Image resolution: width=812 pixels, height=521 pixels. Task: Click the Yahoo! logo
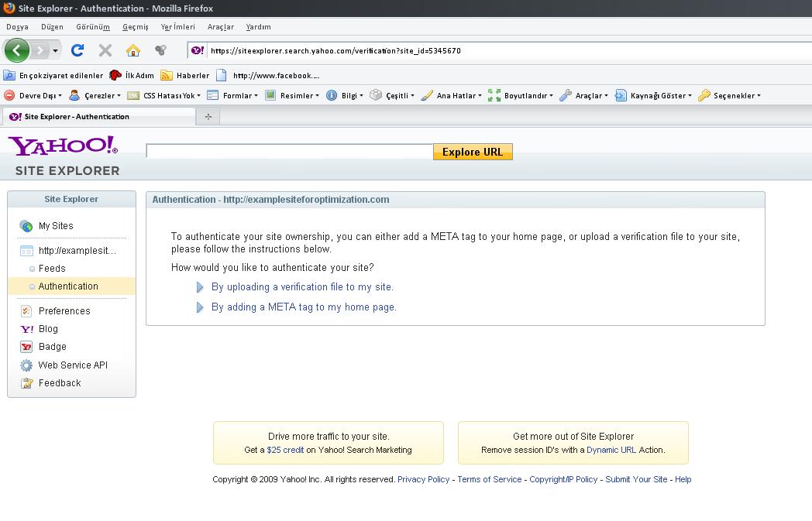63,146
